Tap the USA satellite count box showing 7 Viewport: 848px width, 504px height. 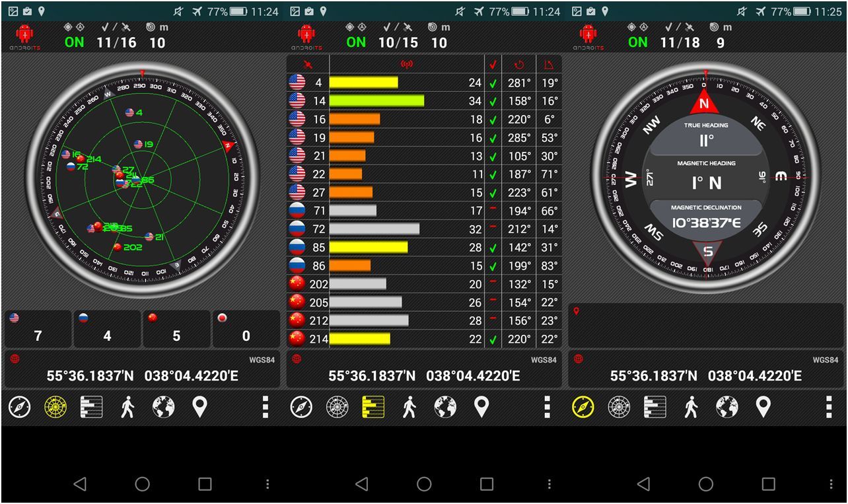[x=38, y=329]
